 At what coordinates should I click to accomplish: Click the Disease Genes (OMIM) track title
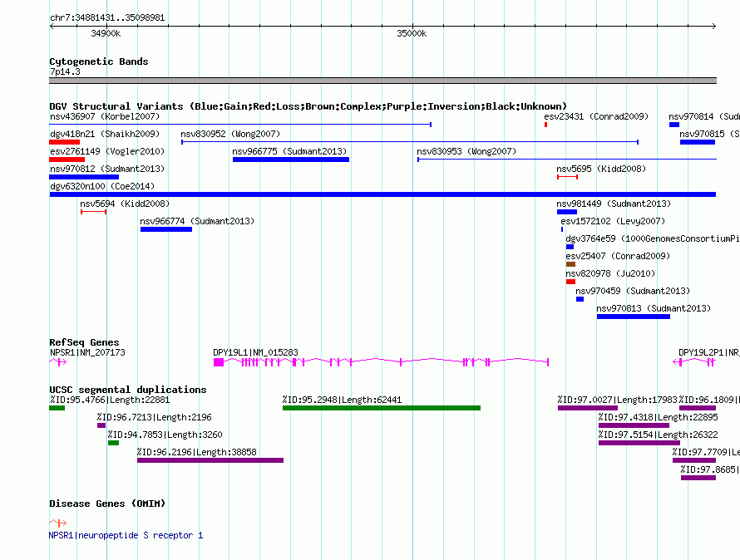coord(107,504)
